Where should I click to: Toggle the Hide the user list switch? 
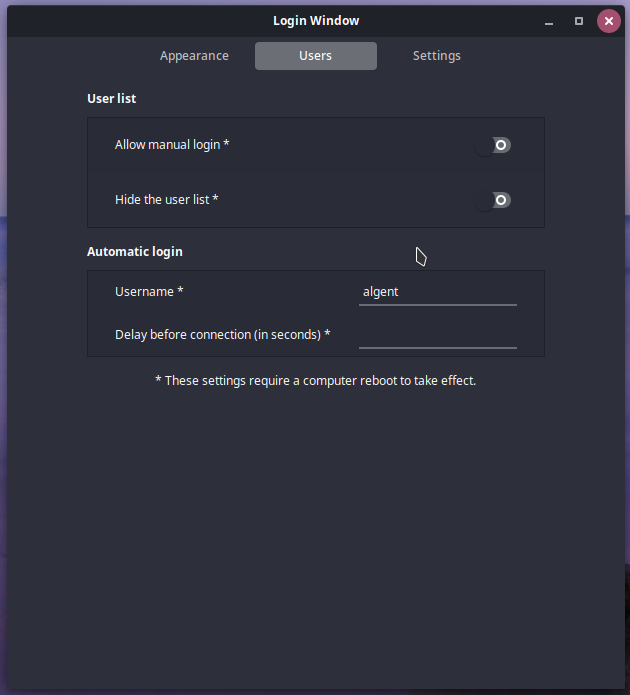[x=494, y=200]
